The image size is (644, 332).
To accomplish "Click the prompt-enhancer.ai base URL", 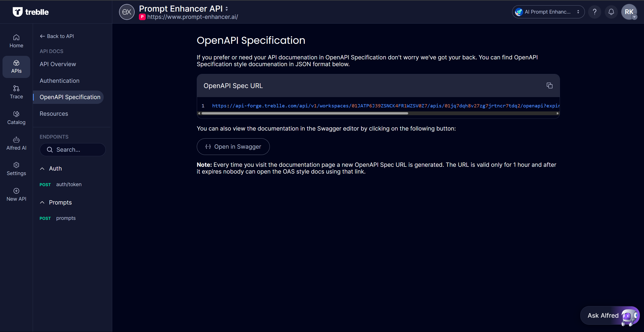I will [193, 17].
